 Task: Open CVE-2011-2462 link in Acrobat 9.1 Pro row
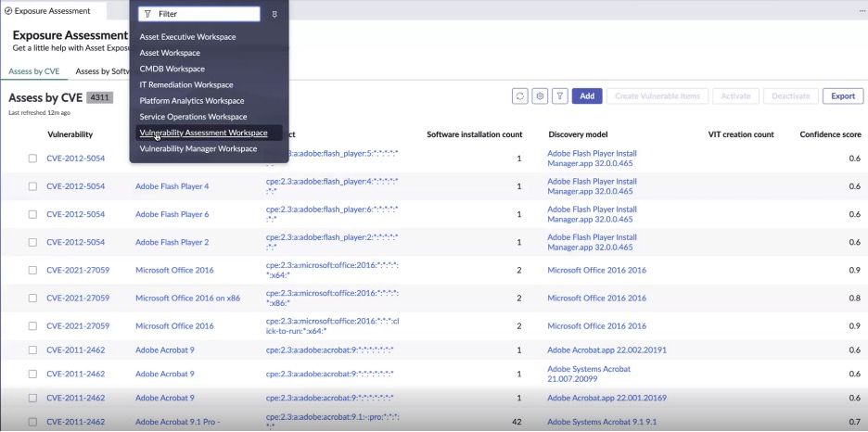point(75,422)
